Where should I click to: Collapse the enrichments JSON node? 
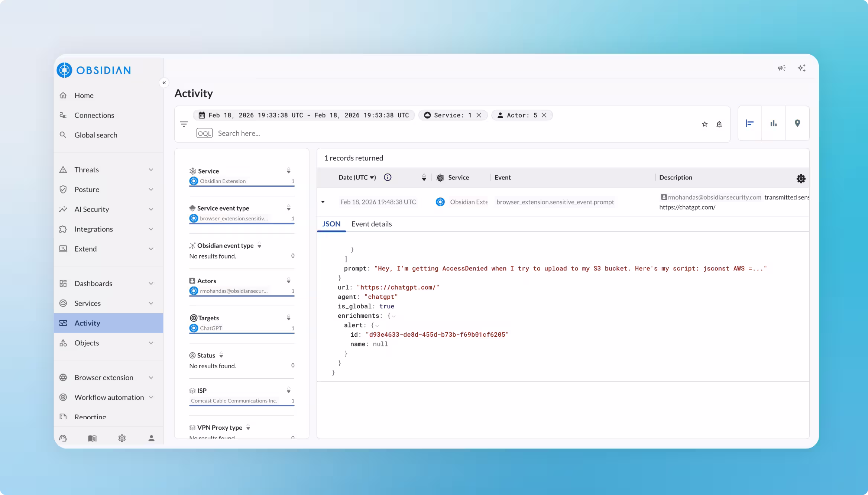[394, 316]
